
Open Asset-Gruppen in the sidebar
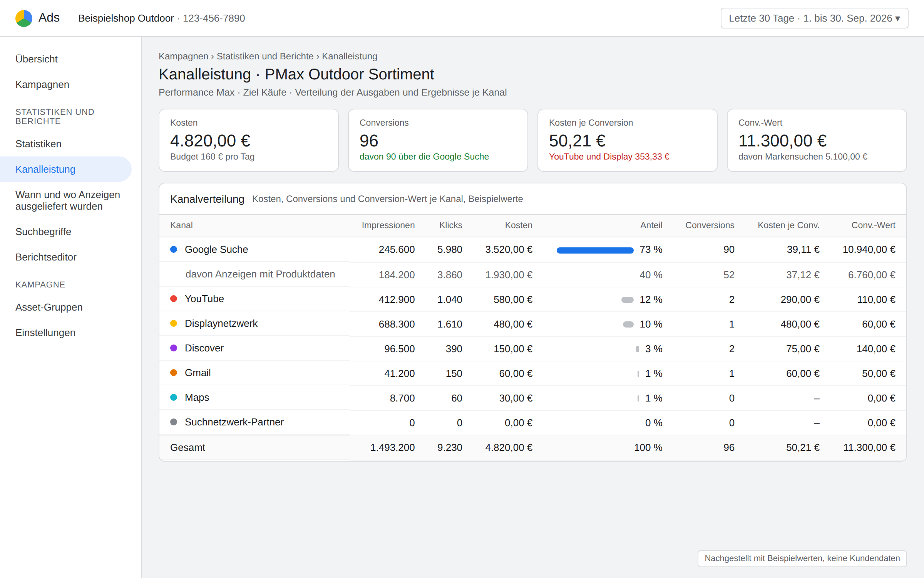(49, 307)
